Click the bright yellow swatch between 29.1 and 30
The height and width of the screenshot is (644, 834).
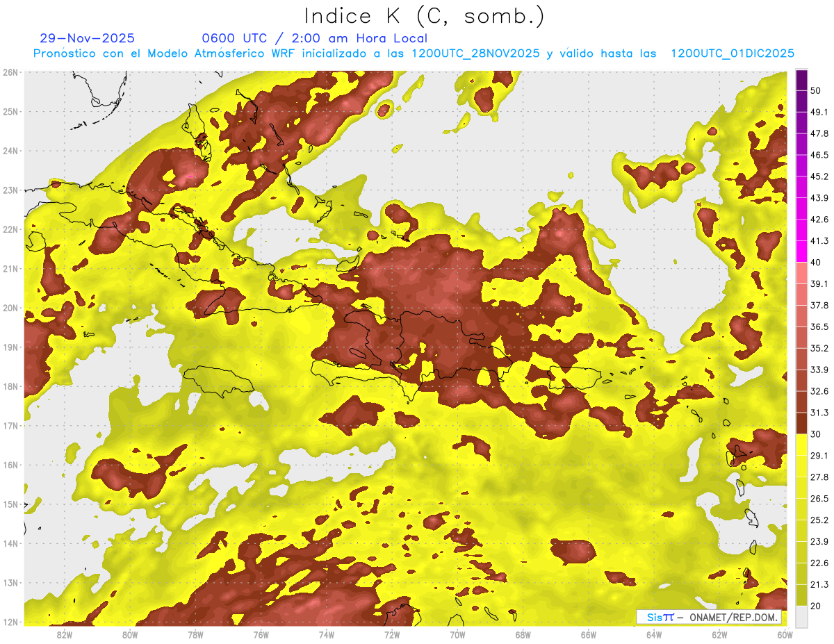point(801,445)
